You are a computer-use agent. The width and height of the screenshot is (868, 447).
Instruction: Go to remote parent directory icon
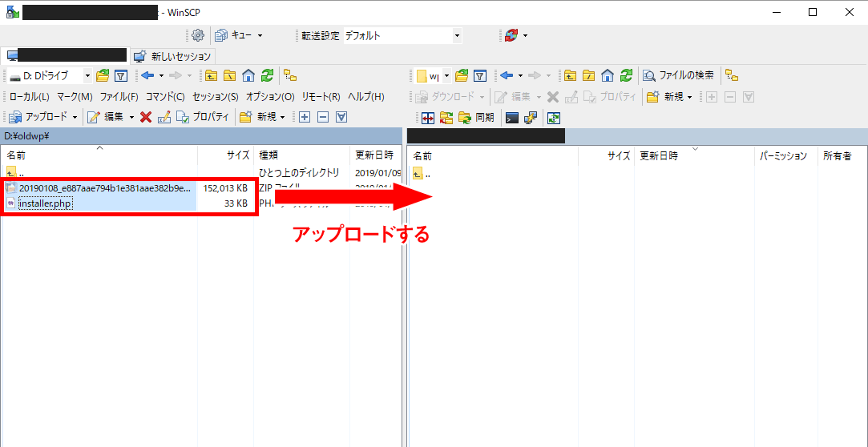tap(569, 76)
